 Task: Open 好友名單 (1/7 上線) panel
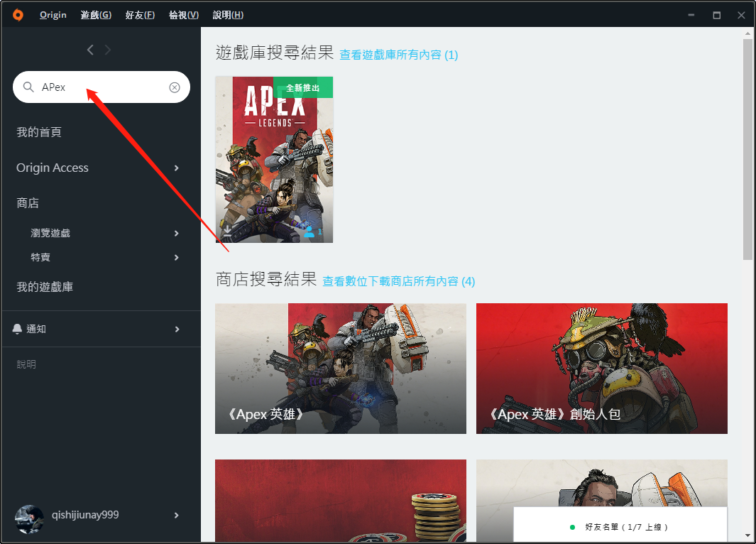click(620, 525)
